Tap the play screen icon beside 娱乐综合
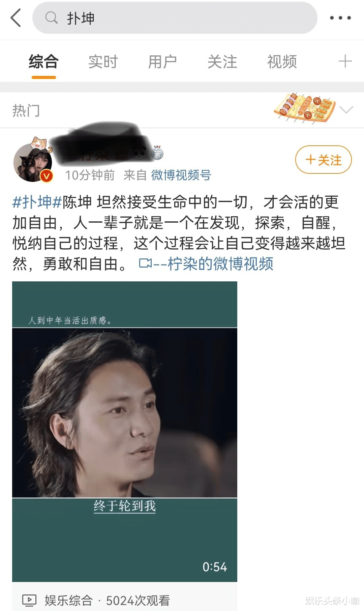The height and width of the screenshot is (611, 364). (29, 600)
